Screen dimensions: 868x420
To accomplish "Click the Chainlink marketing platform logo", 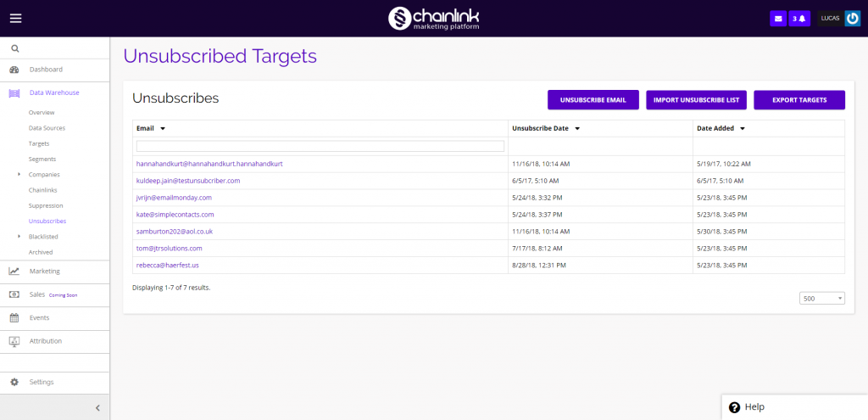I will pyautogui.click(x=433, y=19).
